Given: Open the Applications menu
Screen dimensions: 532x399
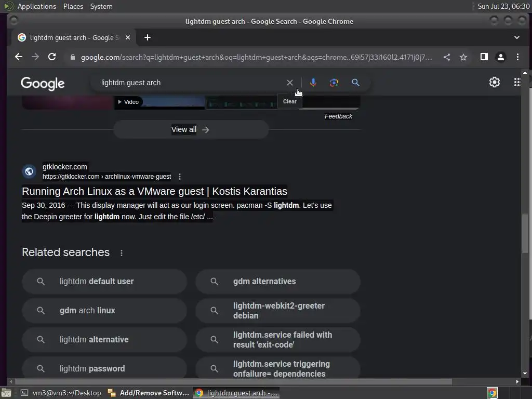Looking at the screenshot, I should [37, 6].
